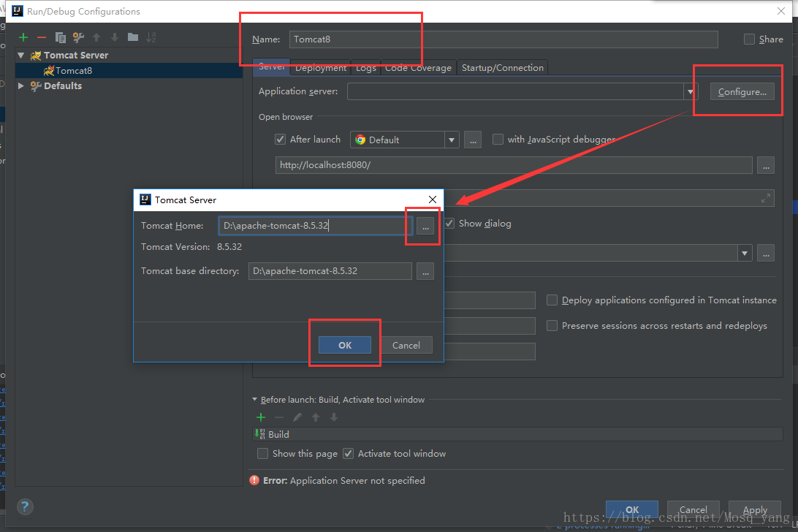Browse for Tomcat Home directory
This screenshot has width=798, height=532.
(425, 226)
